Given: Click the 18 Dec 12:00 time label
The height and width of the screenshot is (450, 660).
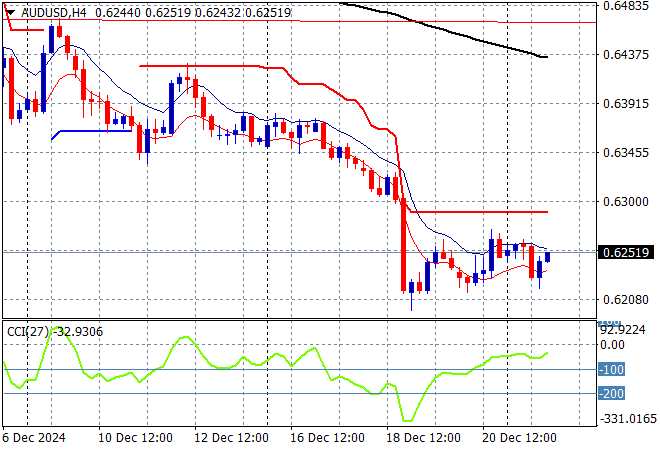Looking at the screenshot, I should tap(423, 438).
